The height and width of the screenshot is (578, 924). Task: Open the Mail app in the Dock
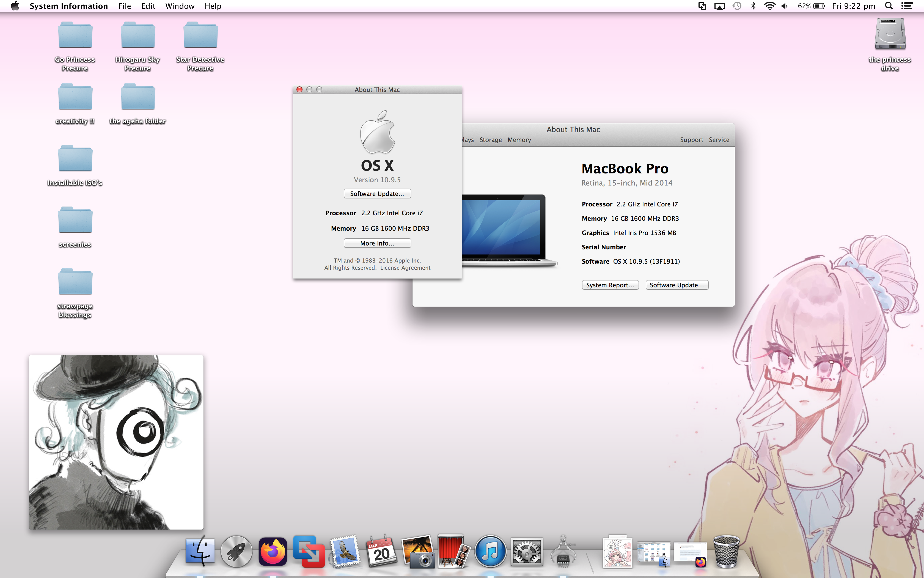point(345,551)
